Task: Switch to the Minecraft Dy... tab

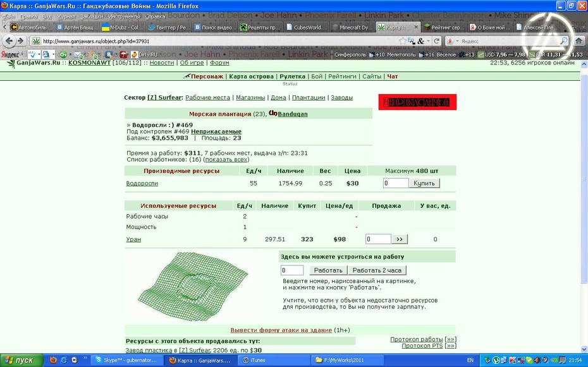Action: (x=352, y=27)
